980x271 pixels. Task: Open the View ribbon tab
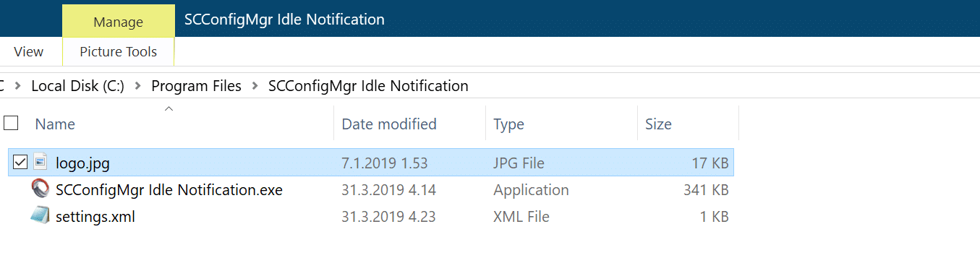click(29, 51)
